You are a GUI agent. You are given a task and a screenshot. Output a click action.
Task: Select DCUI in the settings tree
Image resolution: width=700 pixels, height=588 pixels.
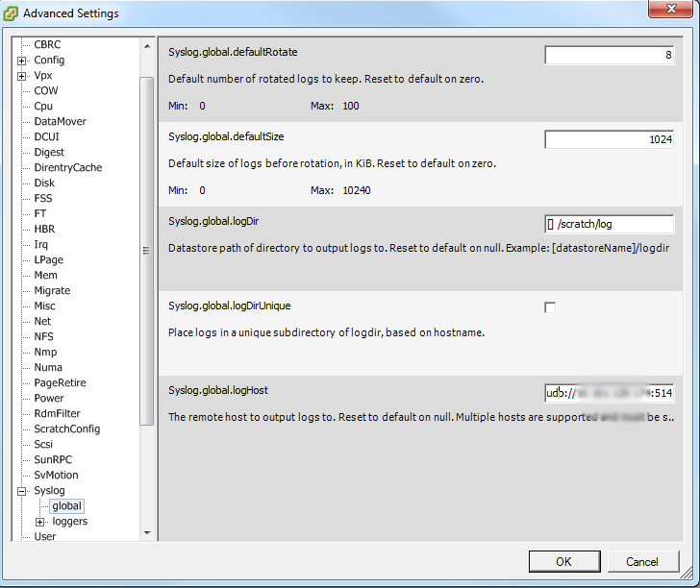[x=46, y=136]
